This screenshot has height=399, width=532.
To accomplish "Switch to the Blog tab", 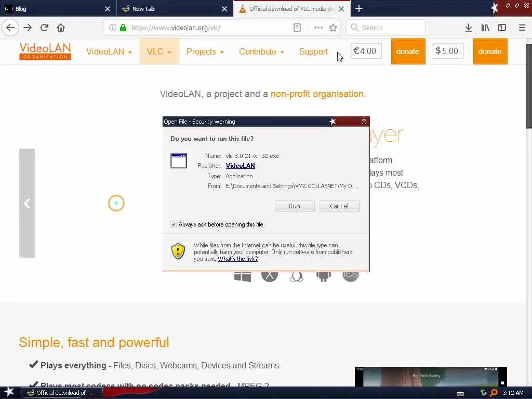I will click(58, 8).
